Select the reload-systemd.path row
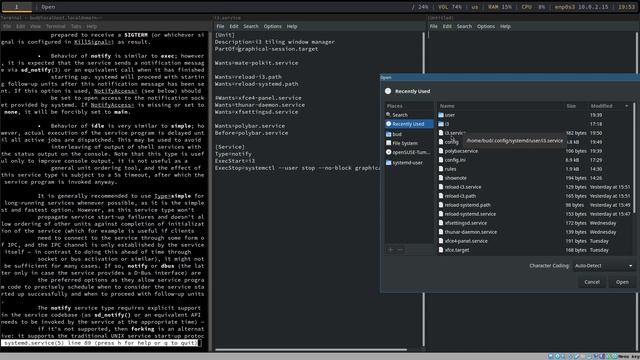The height and width of the screenshot is (360, 640). click(535, 205)
